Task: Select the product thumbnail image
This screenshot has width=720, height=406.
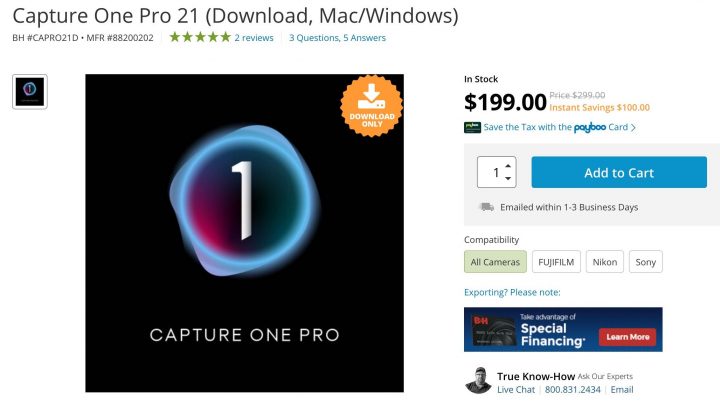Action: coord(30,91)
